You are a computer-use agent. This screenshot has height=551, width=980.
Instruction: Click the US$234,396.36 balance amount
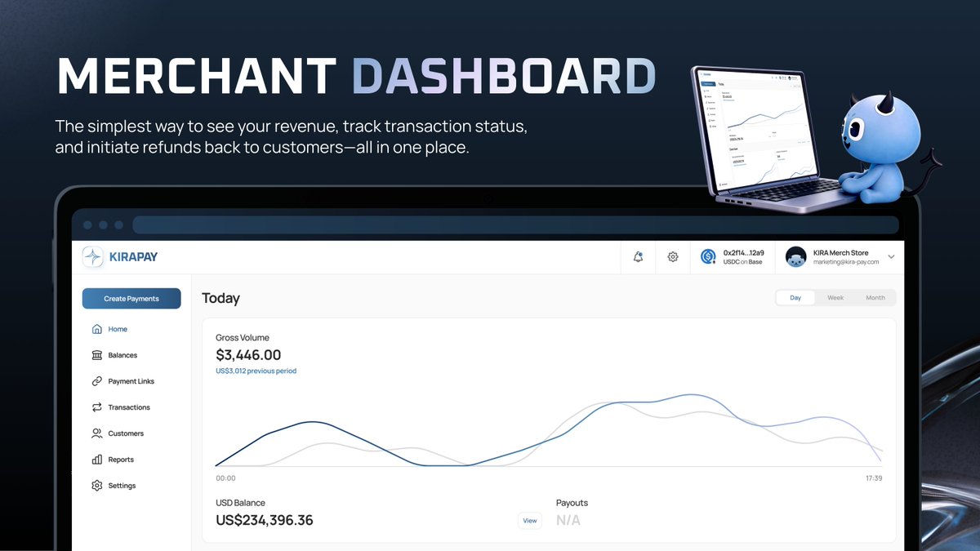265,520
